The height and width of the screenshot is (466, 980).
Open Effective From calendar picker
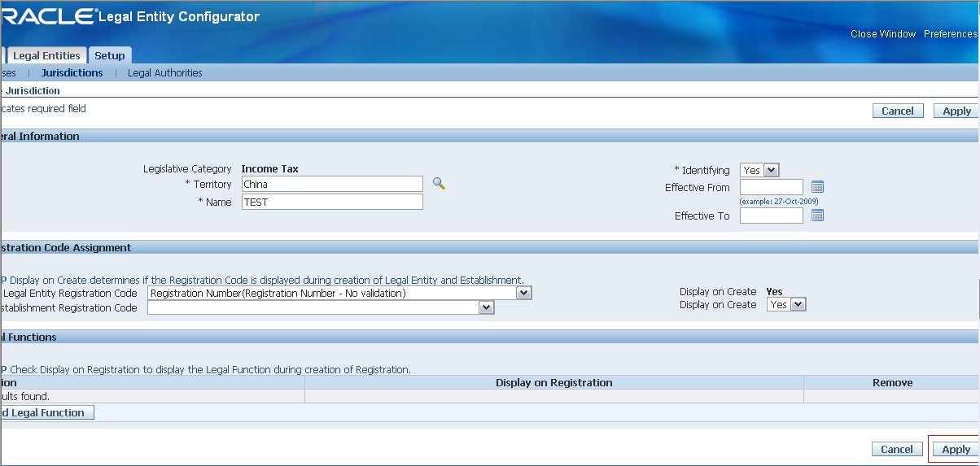[x=818, y=187]
